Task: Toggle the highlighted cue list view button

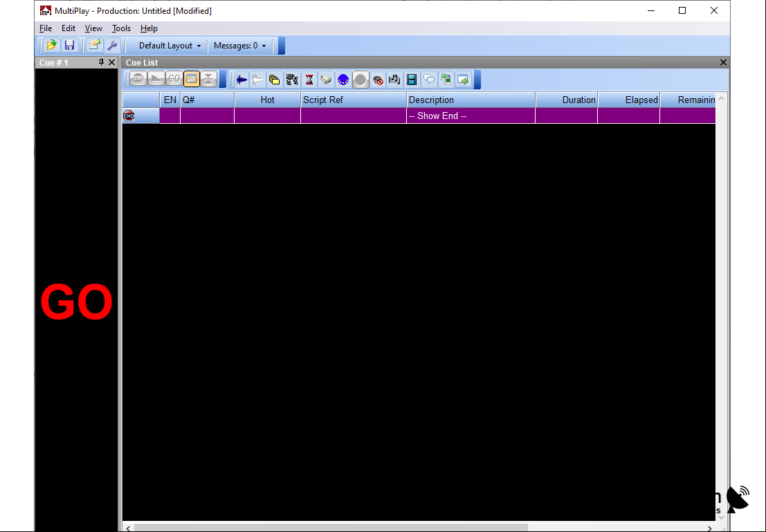Action: click(192, 79)
